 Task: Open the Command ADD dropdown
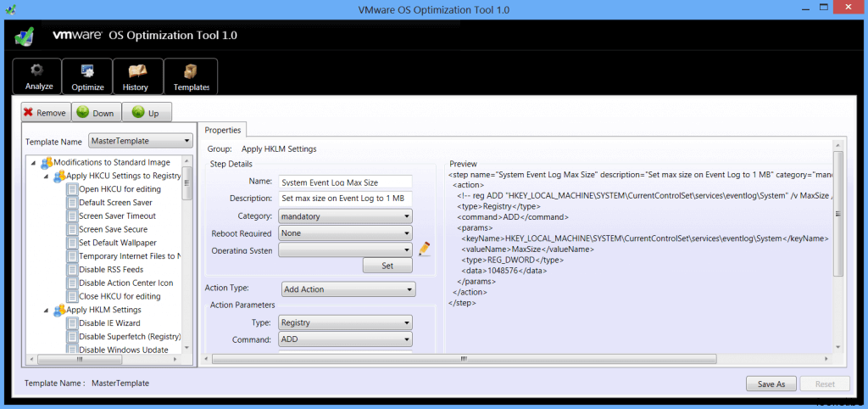click(346, 339)
